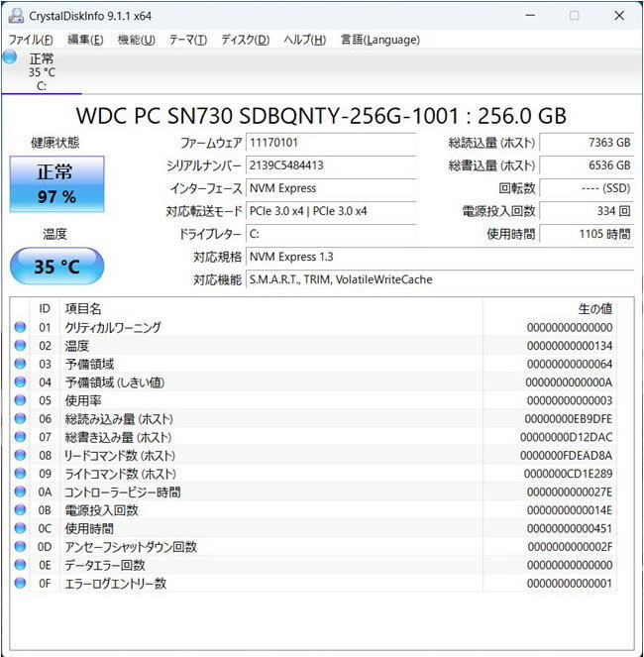Open the 機能(U) menu
This screenshot has height=657, width=644.
(x=137, y=40)
